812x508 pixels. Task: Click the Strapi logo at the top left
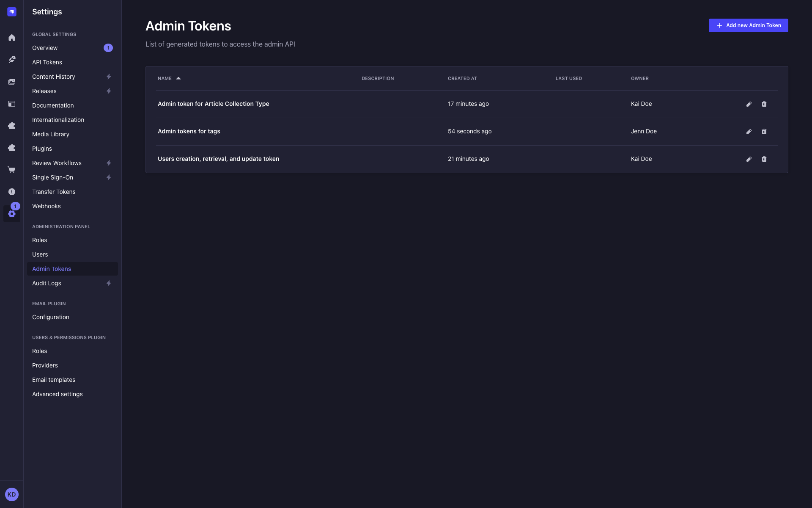pos(12,11)
